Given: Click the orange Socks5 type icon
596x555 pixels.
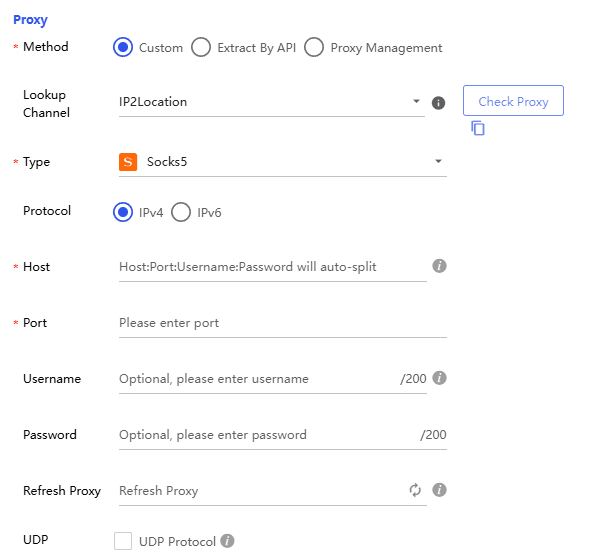Looking at the screenshot, I should click(128, 162).
